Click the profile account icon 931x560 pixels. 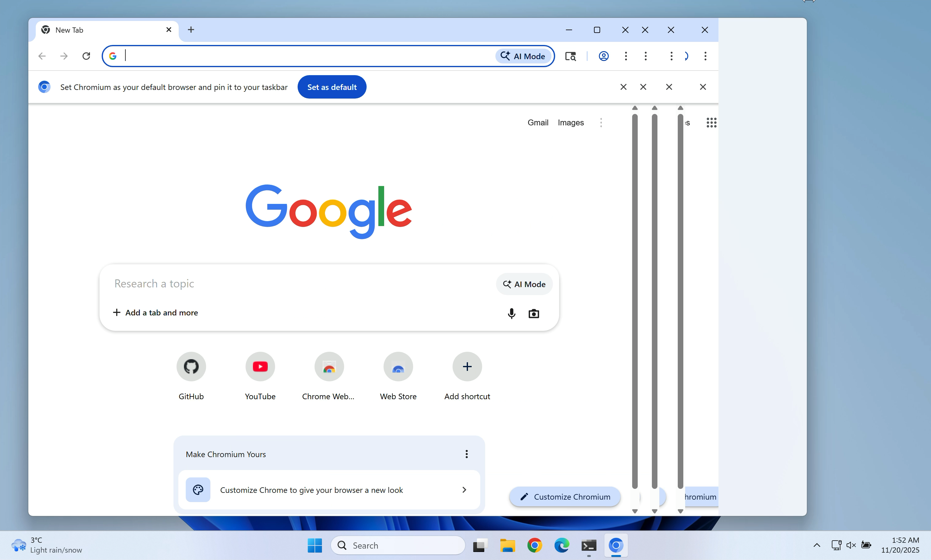(604, 56)
